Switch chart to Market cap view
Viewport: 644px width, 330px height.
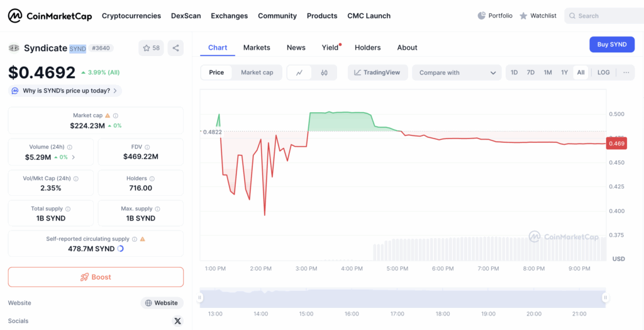[257, 72]
